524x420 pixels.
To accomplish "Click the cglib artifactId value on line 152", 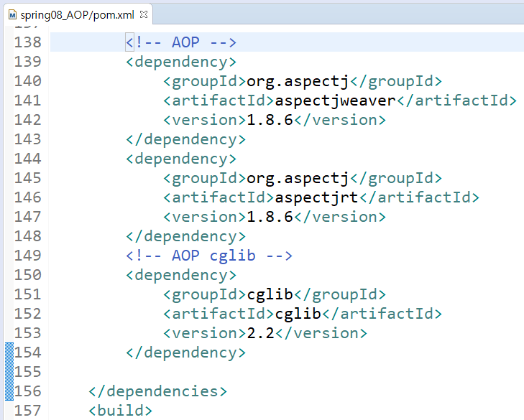I will [x=298, y=314].
